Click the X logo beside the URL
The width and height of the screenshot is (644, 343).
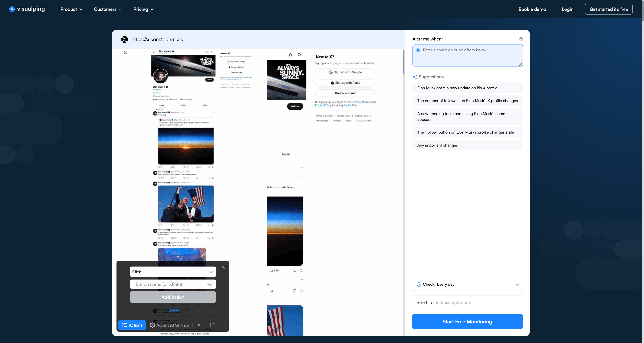pyautogui.click(x=125, y=39)
